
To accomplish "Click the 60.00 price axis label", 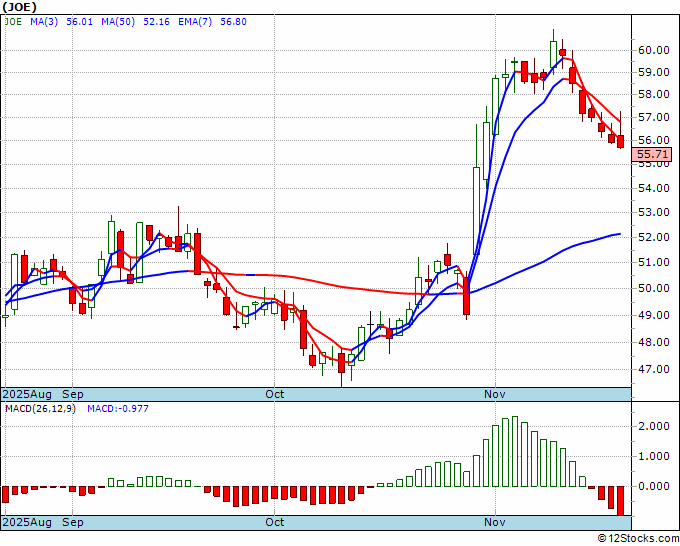I will [654, 50].
